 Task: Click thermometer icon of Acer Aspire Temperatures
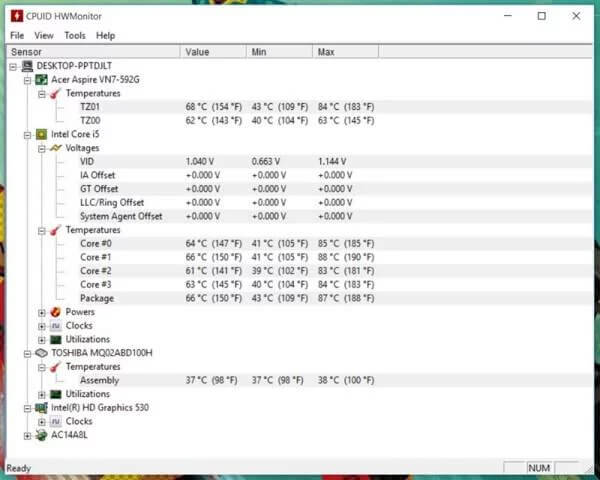(55, 93)
